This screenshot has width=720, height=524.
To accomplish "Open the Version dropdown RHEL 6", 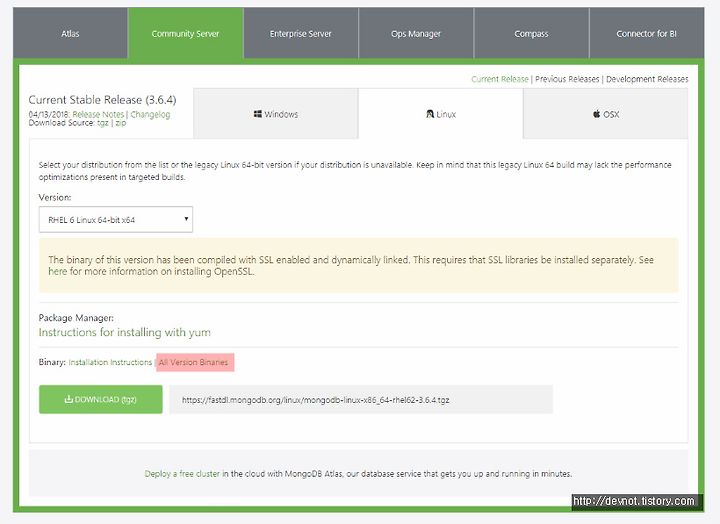I will (x=116, y=220).
